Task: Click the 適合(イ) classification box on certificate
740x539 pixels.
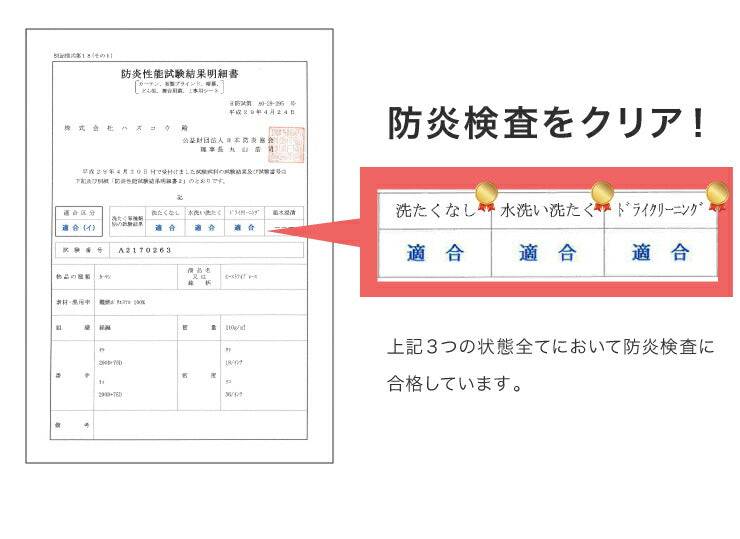Action: [x=78, y=227]
